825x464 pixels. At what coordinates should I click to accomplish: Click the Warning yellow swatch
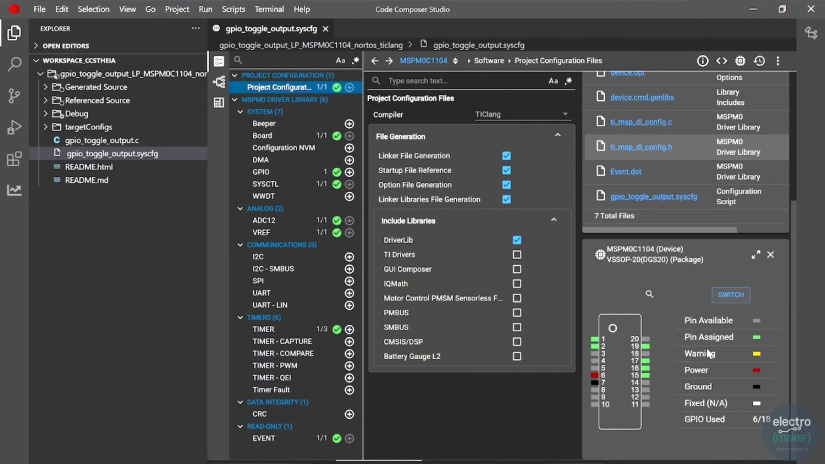point(757,354)
